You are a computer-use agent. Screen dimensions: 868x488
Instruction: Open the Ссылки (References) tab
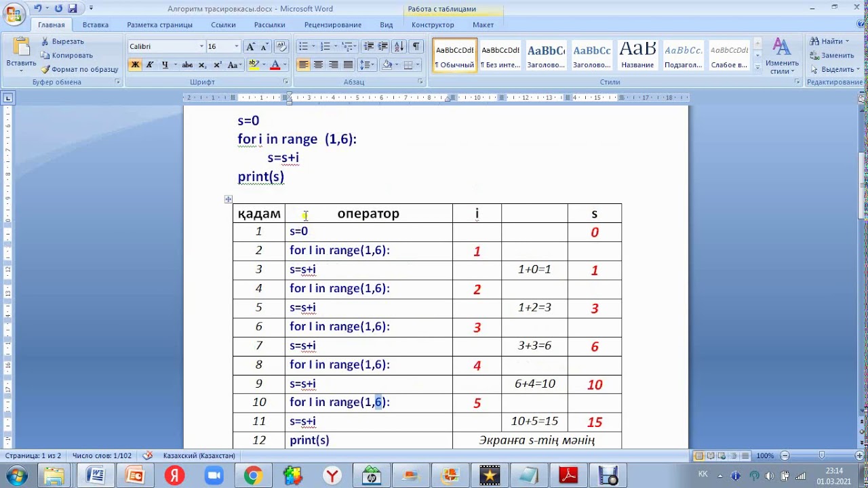(x=223, y=24)
